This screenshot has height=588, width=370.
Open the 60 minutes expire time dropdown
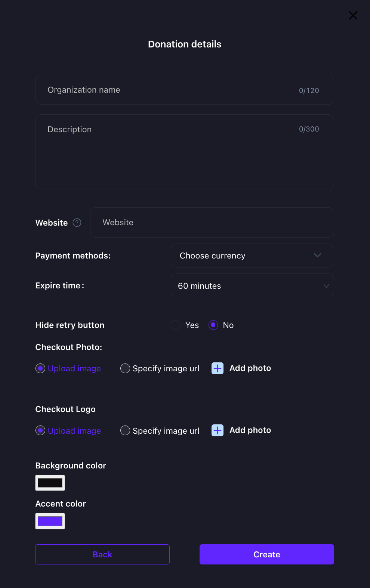pyautogui.click(x=252, y=286)
